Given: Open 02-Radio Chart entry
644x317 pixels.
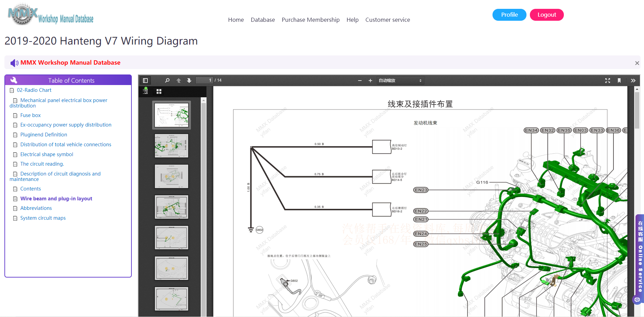Looking at the screenshot, I should tap(34, 90).
